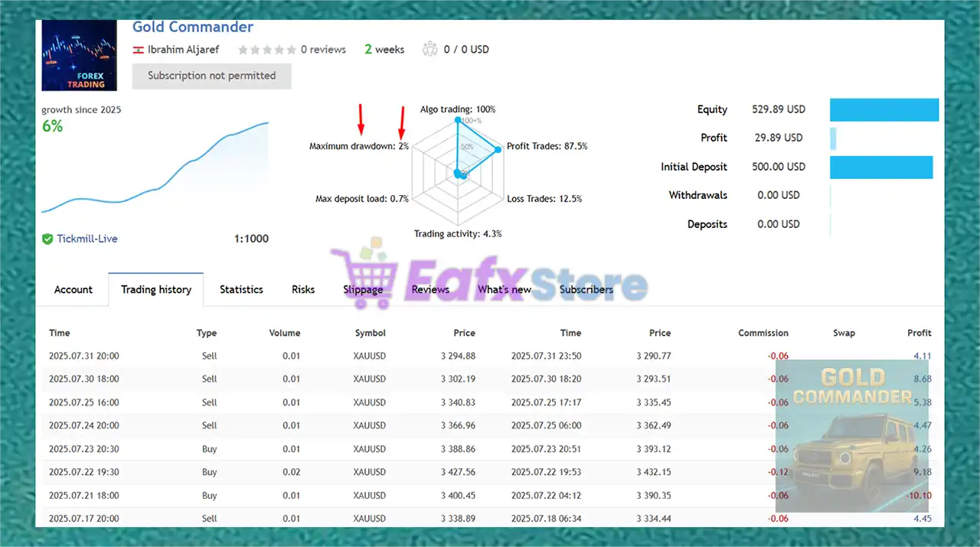The width and height of the screenshot is (980, 547).
Task: Click the open price 3 294.88
Action: point(458,356)
